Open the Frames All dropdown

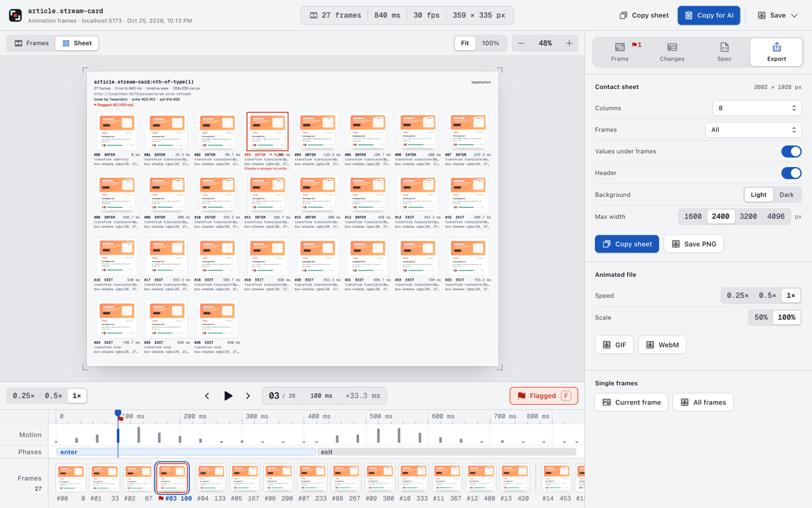[x=753, y=130]
